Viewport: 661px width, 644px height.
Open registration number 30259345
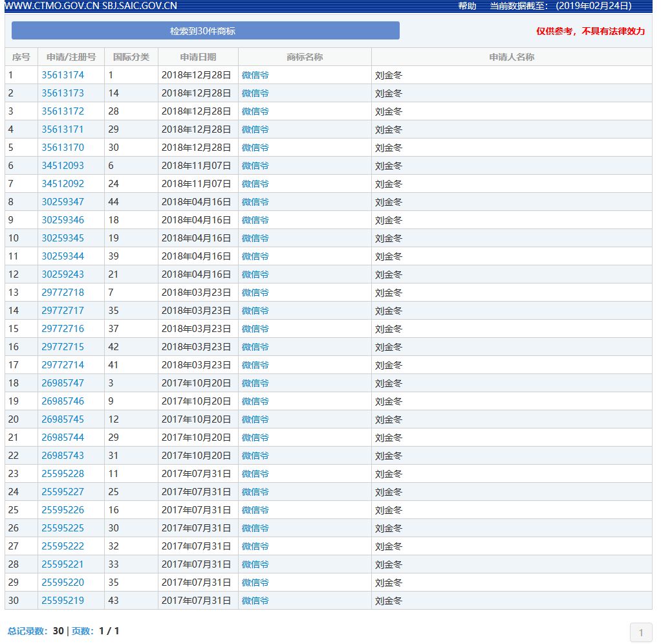(63, 238)
